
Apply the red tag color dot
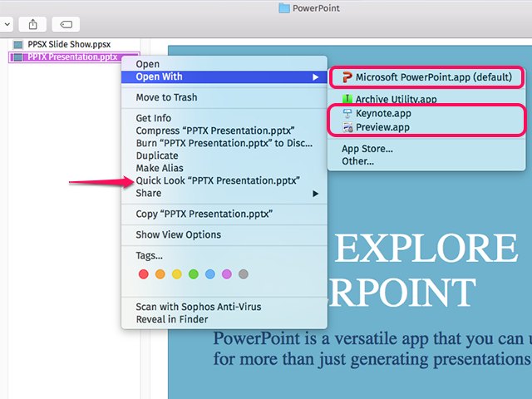coord(143,274)
